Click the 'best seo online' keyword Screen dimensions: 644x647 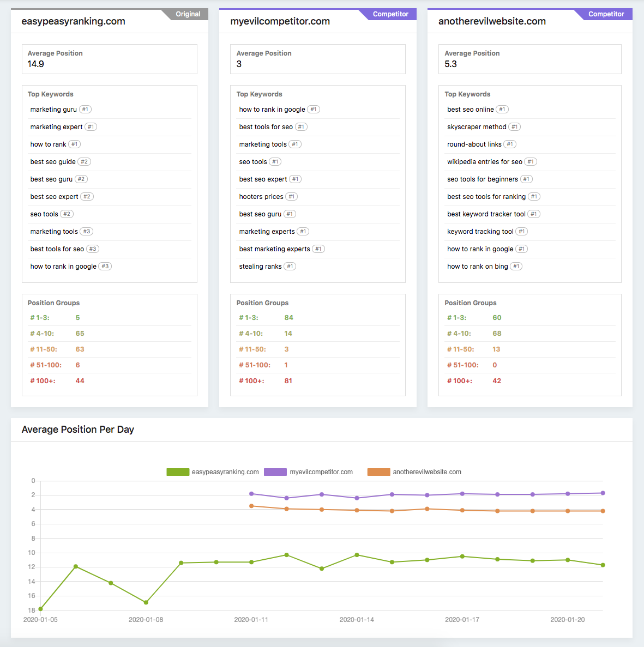pyautogui.click(x=471, y=110)
